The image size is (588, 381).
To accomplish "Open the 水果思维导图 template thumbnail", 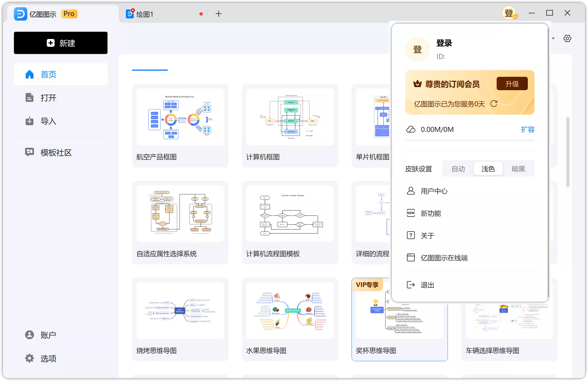I will 290,311.
